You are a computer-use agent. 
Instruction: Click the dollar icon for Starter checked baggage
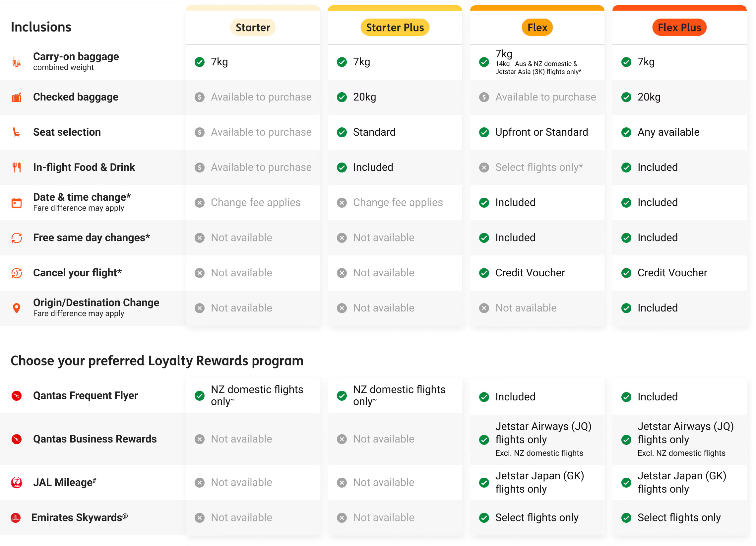tap(200, 97)
